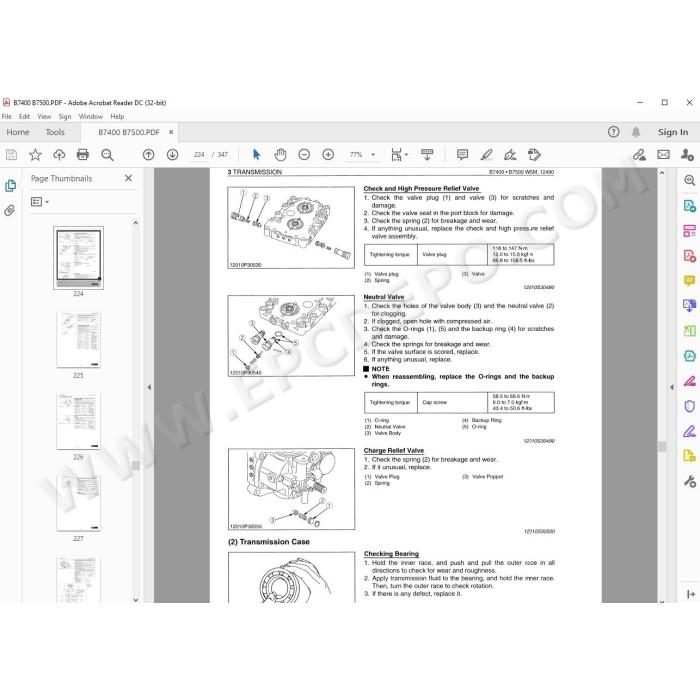This screenshot has width=700, height=700.
Task: Select the Highlight text pen tool
Action: coord(486,154)
